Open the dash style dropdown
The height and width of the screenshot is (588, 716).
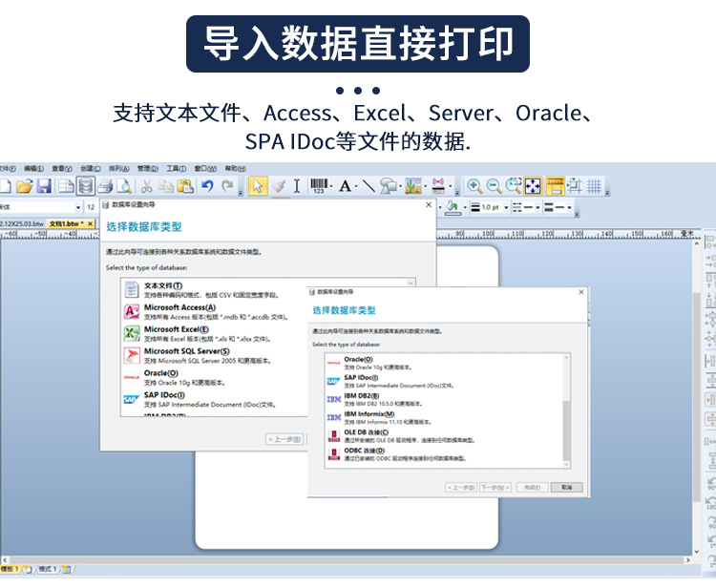(x=537, y=208)
